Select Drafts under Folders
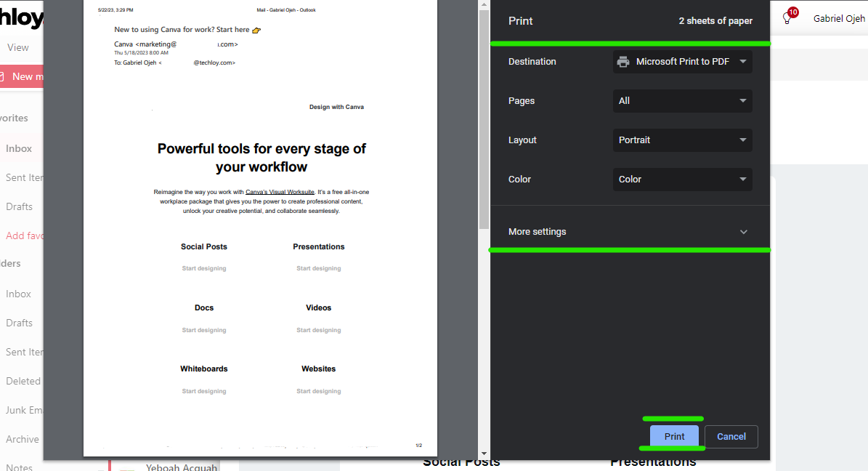This screenshot has width=868, height=471. click(x=20, y=323)
